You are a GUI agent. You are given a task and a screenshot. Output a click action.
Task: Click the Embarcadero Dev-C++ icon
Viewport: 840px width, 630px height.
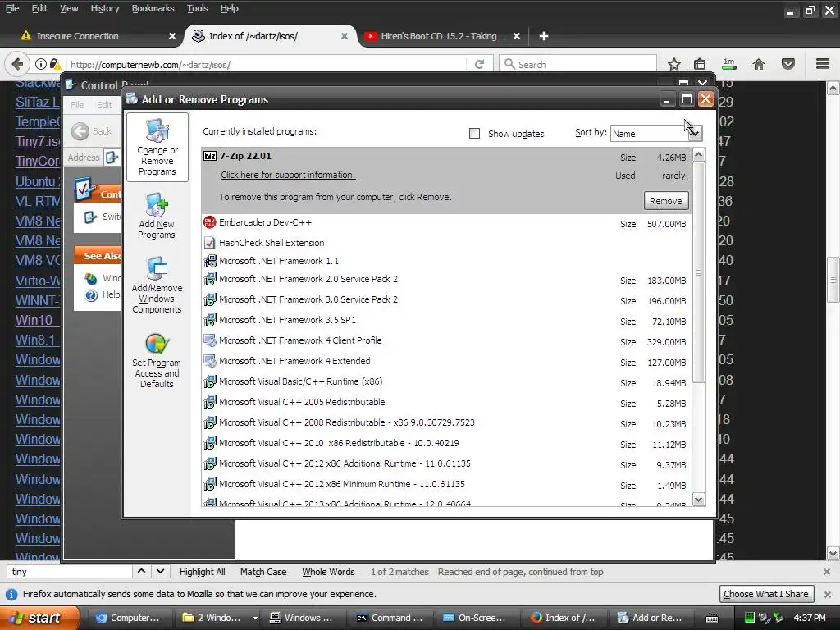pos(210,222)
